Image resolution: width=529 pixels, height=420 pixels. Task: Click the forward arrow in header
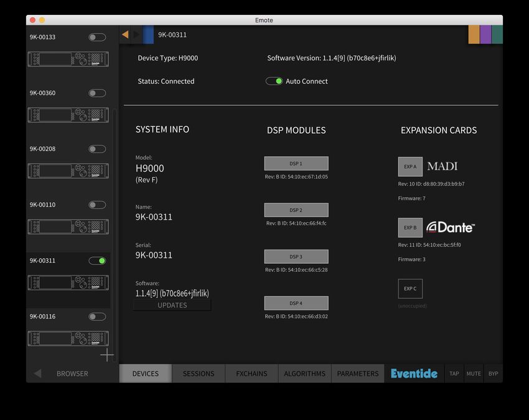(x=136, y=34)
